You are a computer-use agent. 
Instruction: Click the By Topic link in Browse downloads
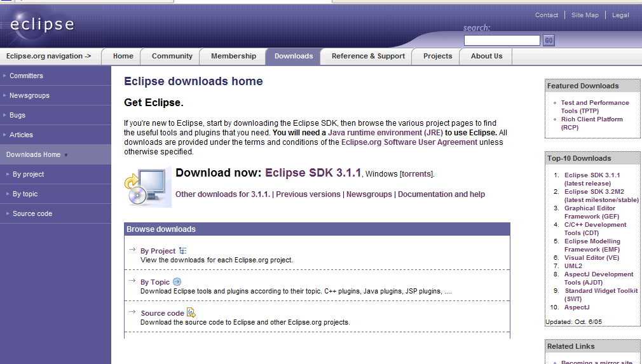[154, 282]
